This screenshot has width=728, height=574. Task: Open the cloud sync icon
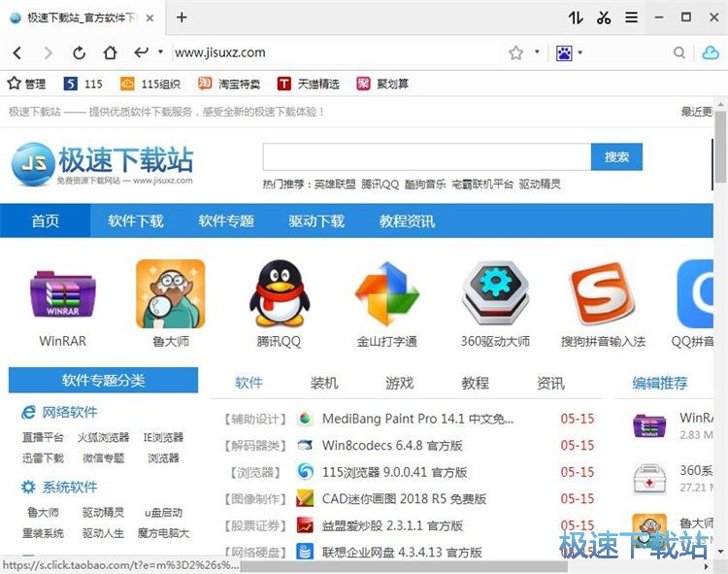[711, 52]
